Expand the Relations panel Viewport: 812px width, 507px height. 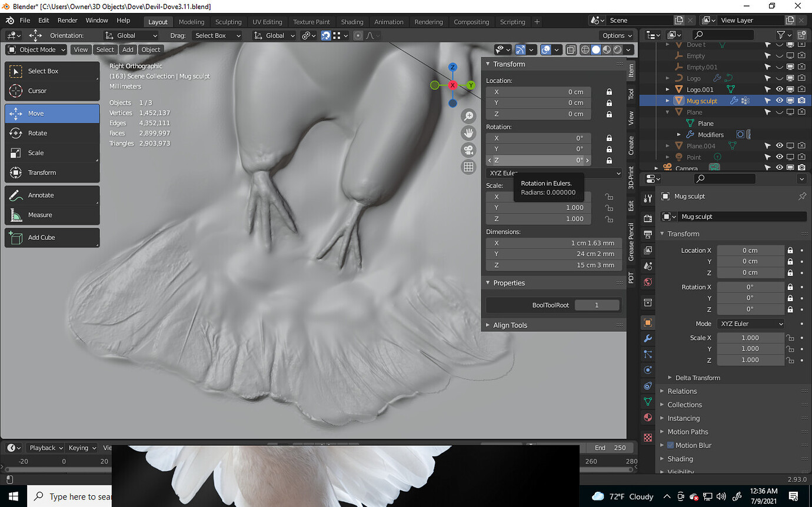(682, 391)
